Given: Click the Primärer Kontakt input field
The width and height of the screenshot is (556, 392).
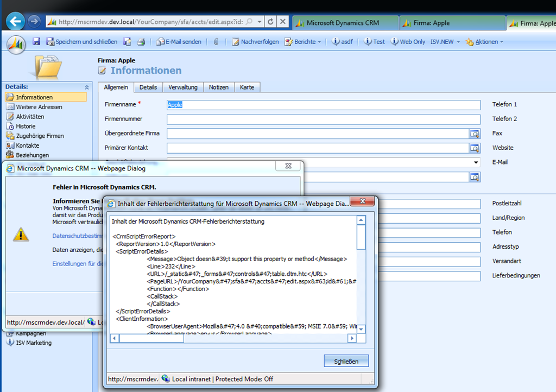Looking at the screenshot, I should tap(318, 148).
